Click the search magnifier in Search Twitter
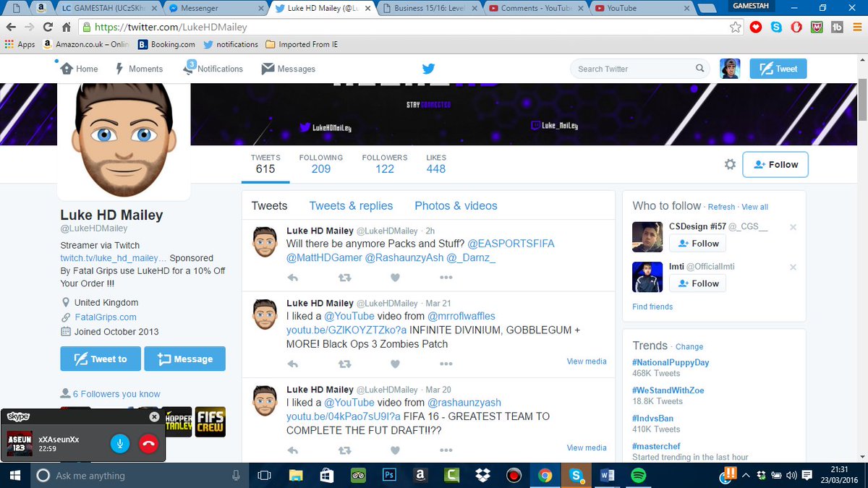 coord(699,69)
